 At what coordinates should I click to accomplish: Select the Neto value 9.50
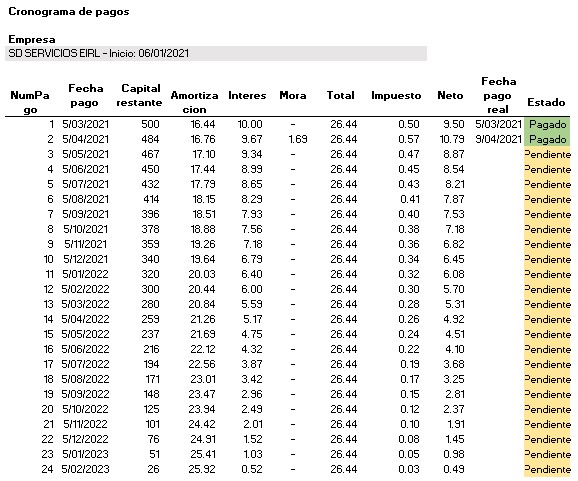[x=454, y=124]
